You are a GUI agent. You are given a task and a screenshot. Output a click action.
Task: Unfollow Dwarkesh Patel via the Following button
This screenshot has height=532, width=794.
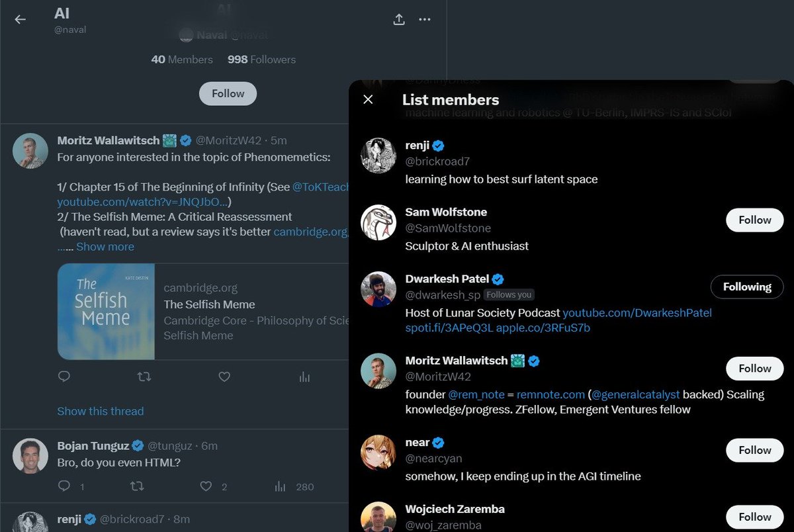747,287
